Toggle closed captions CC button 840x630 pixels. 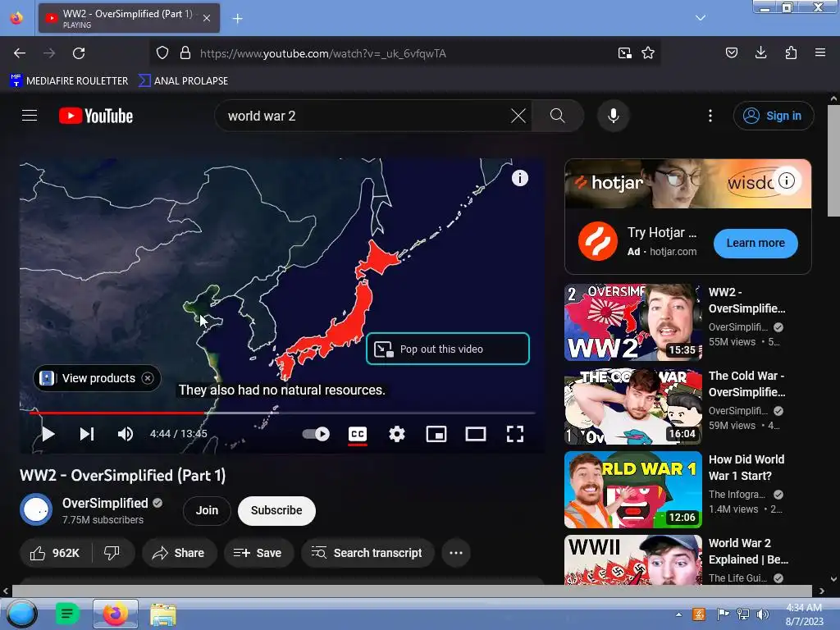click(x=358, y=434)
